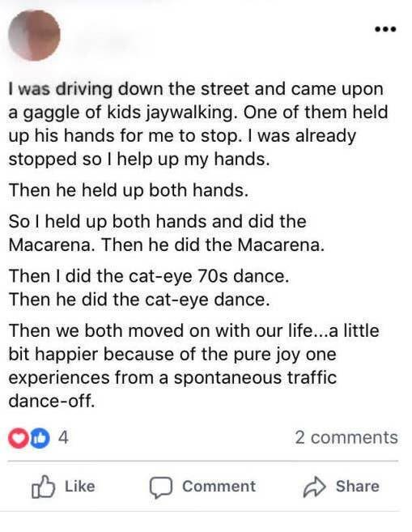Image resolution: width=412 pixels, height=532 pixels.
Task: Click the Comment button label
Action: [219, 486]
